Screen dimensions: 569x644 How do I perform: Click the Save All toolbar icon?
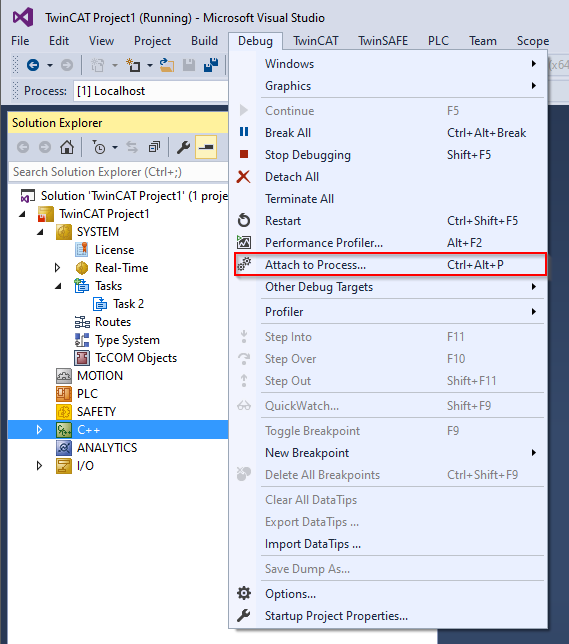tap(211, 65)
